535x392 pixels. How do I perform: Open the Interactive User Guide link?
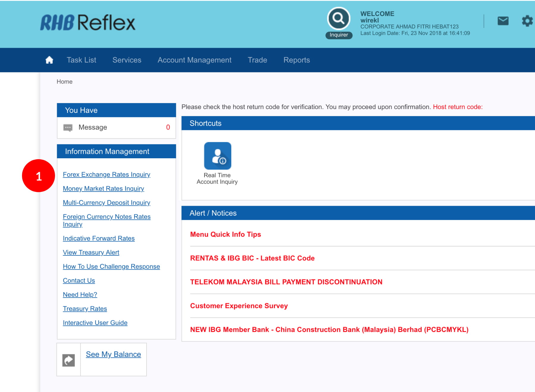tap(95, 323)
